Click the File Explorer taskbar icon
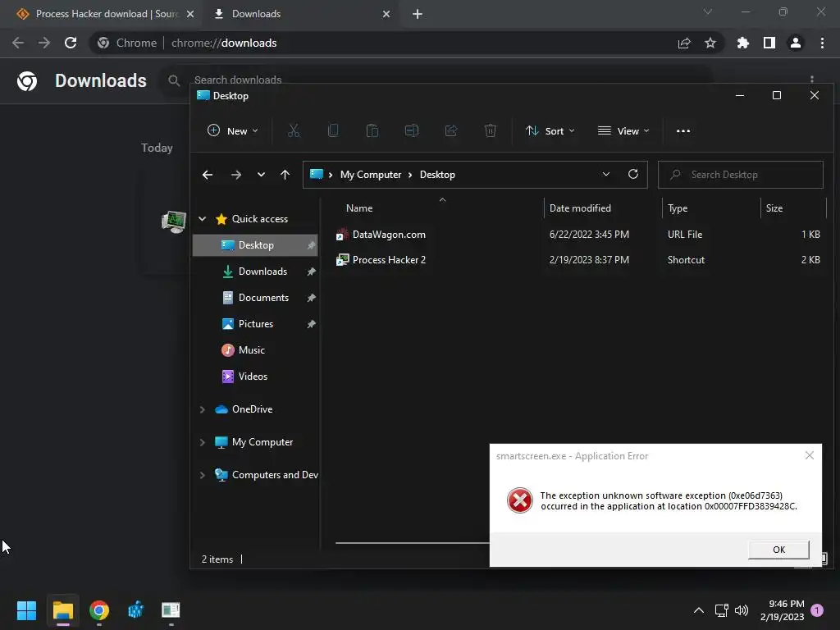This screenshot has width=840, height=630. pos(62,610)
